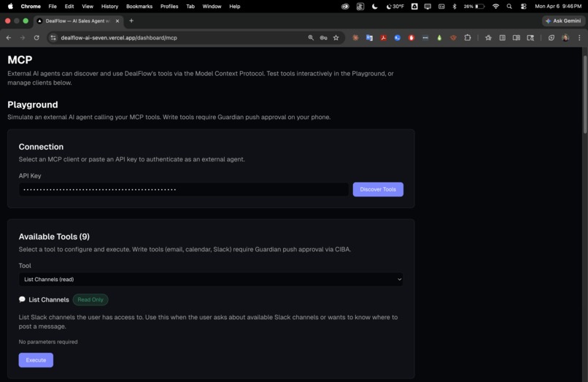Open Creative Cloud in the menu bar
The width and height of the screenshot is (588, 382).
point(345,7)
